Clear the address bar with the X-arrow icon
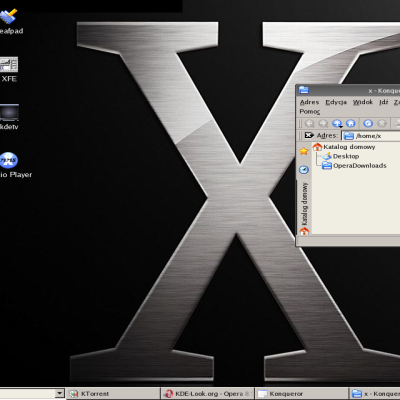The width and height of the screenshot is (400, 400). [309, 135]
